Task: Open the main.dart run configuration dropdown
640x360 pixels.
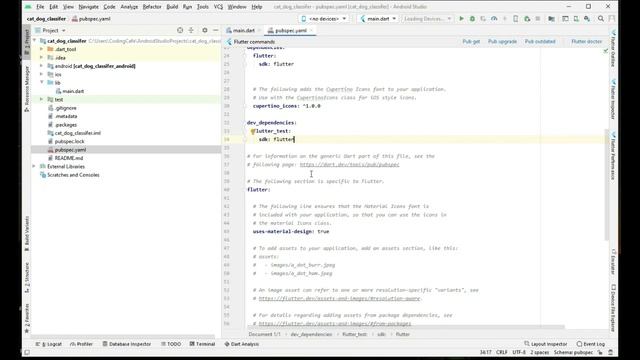Action: [378, 19]
